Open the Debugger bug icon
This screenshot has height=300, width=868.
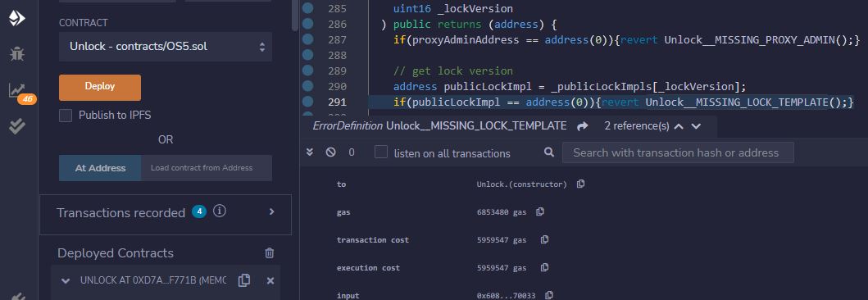coord(17,54)
